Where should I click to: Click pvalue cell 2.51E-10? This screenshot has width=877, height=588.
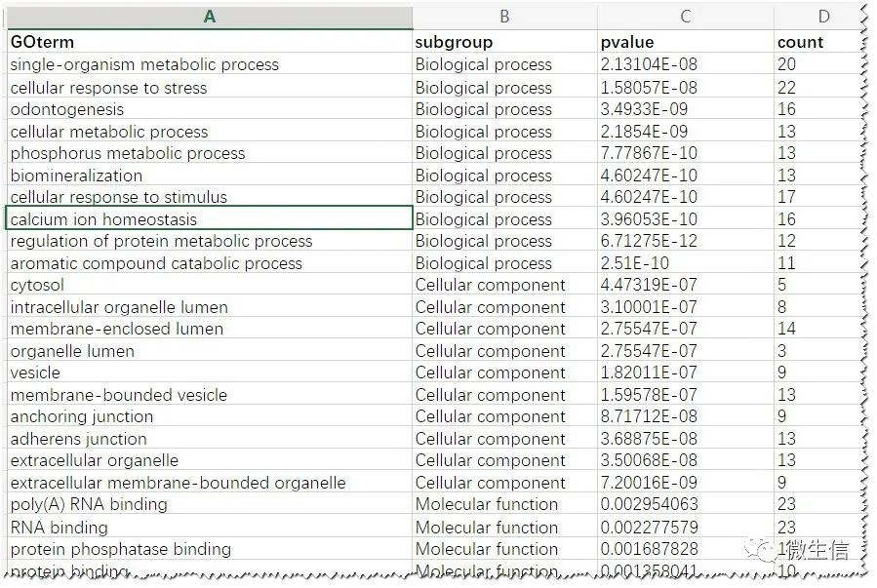pyautogui.click(x=685, y=262)
